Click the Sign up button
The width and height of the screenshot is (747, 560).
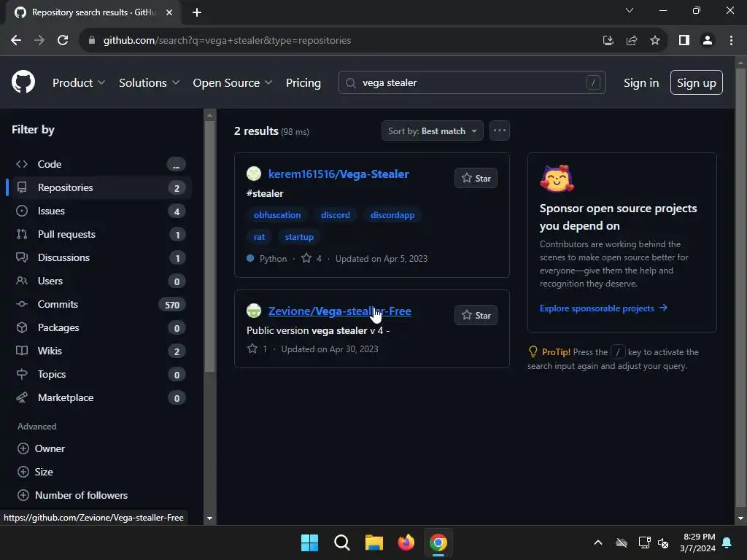point(697,83)
